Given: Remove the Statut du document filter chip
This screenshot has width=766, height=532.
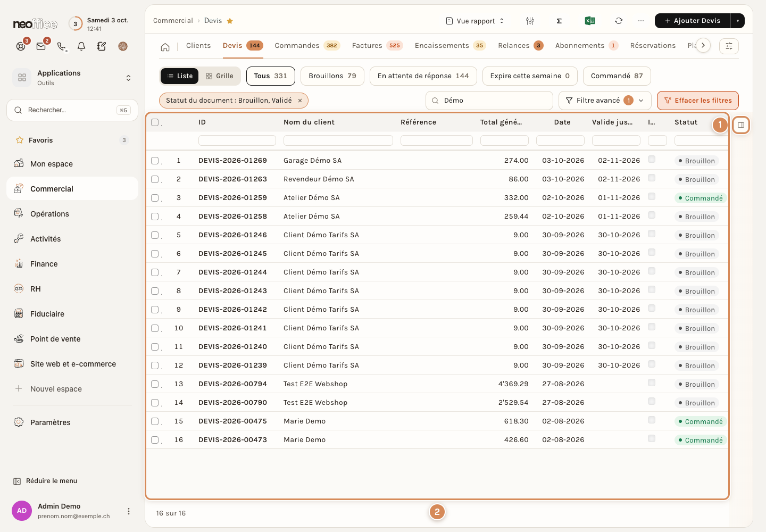Looking at the screenshot, I should (300, 101).
